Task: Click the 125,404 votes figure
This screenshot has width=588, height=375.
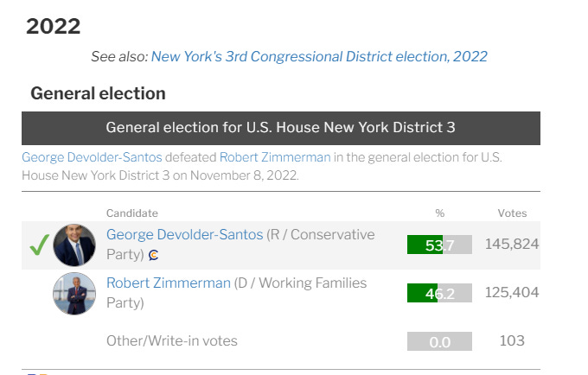Action: tap(512, 293)
